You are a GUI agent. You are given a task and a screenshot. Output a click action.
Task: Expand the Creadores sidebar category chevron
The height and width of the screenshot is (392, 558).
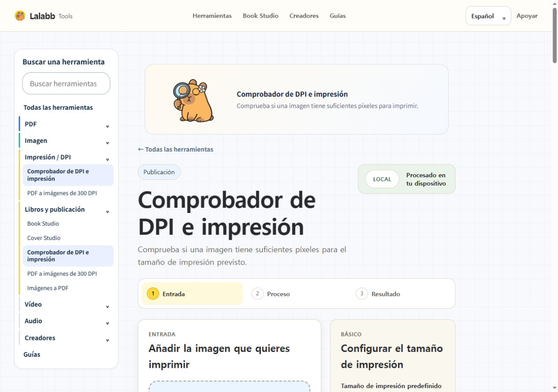click(x=107, y=340)
